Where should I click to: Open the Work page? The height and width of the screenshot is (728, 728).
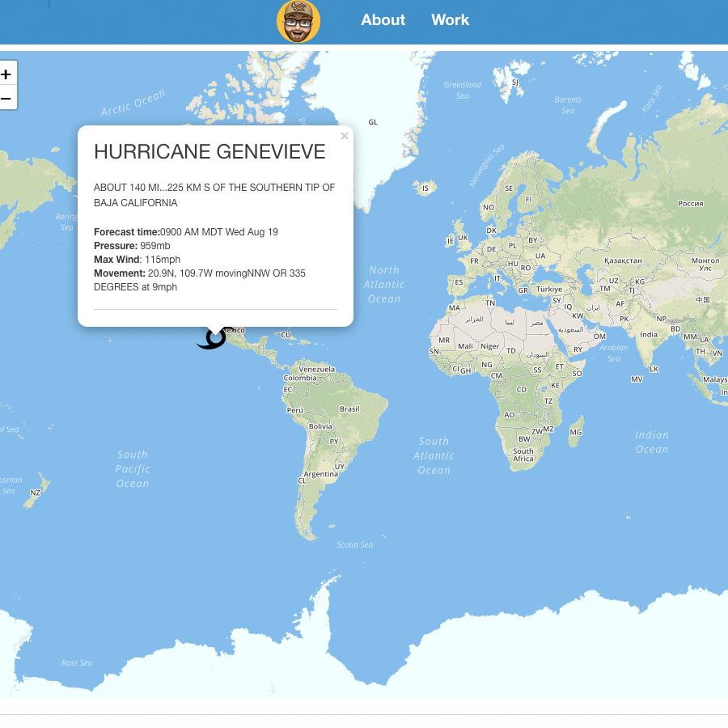[450, 20]
